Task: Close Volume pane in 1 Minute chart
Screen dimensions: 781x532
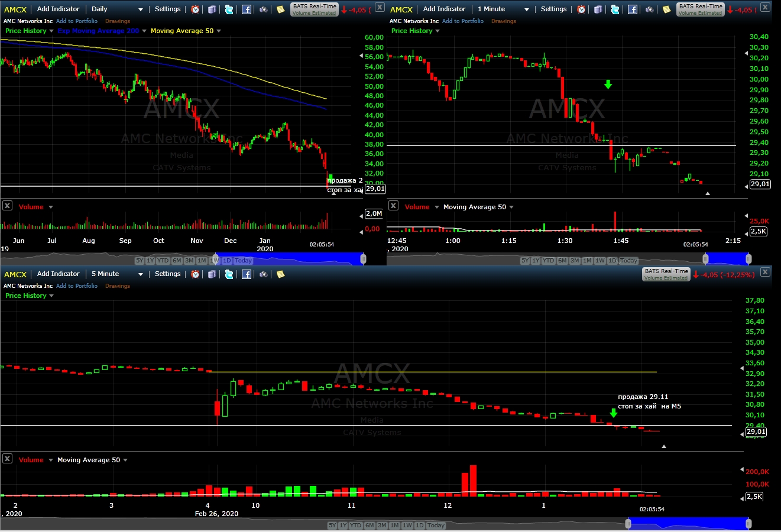Action: coord(393,206)
